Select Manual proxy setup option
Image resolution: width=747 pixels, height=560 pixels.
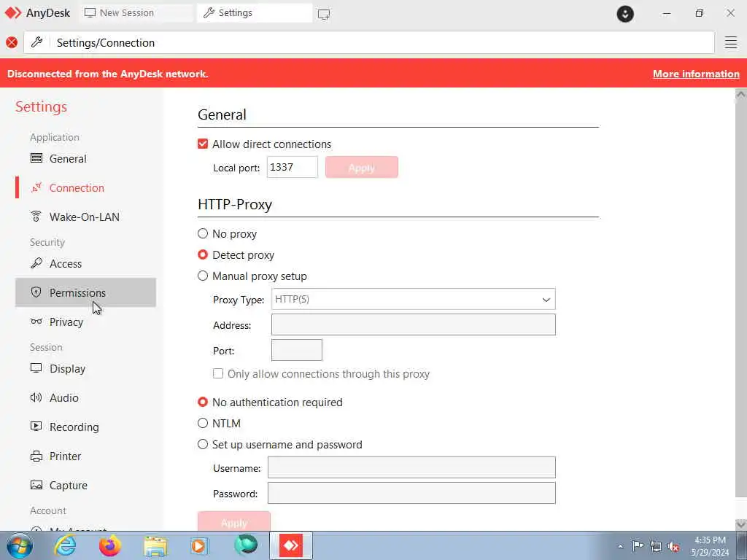pos(203,276)
